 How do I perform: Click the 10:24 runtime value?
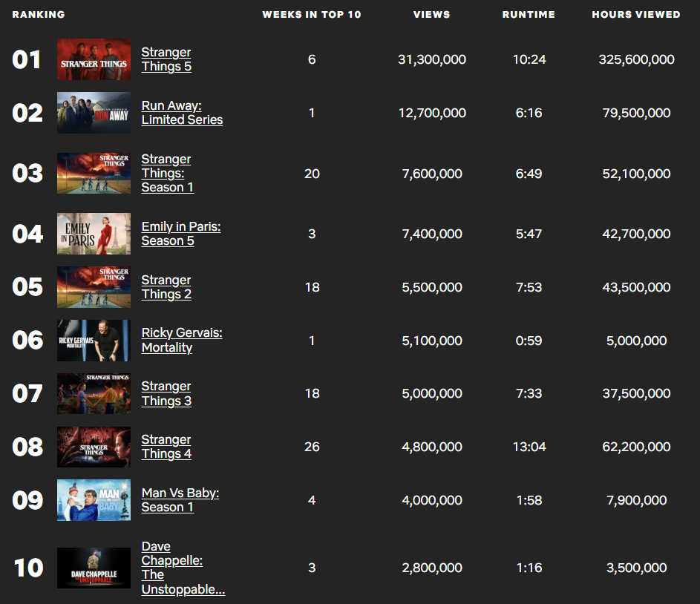click(x=529, y=59)
